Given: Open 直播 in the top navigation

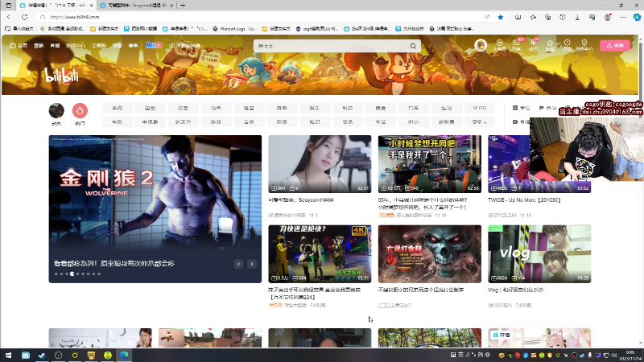Looking at the screenshot, I should click(x=55, y=46).
